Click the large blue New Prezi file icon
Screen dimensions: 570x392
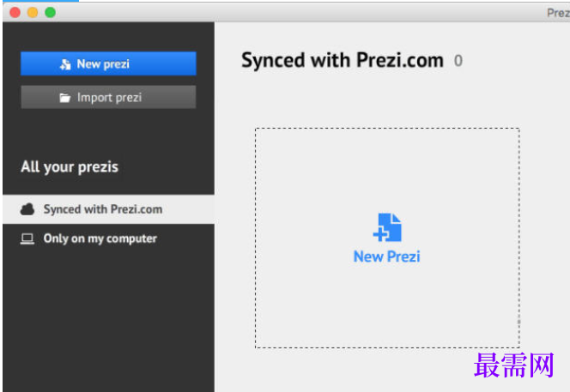coord(387,227)
